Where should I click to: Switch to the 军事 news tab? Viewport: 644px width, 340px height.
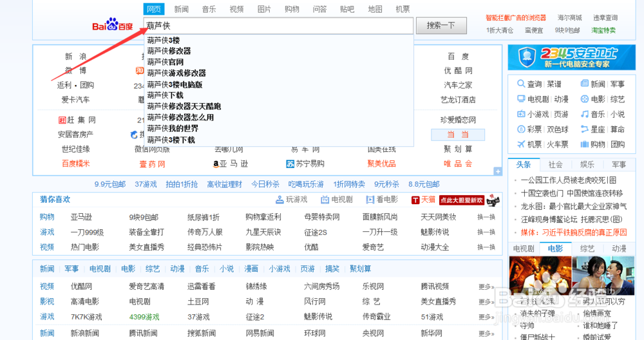[619, 165]
